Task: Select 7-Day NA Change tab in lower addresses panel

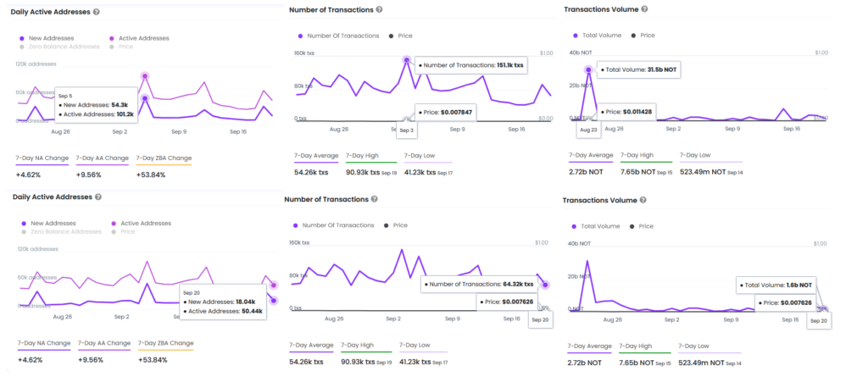Action: [44, 344]
